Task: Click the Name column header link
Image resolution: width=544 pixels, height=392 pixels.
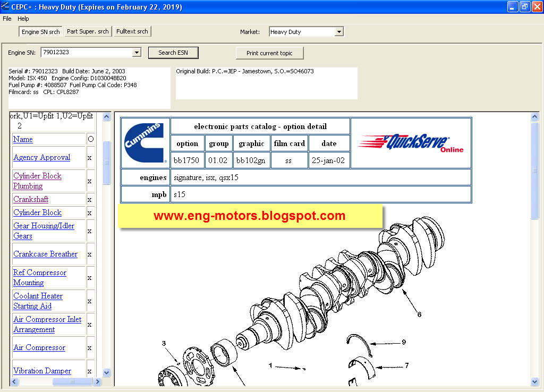Action: (23, 139)
